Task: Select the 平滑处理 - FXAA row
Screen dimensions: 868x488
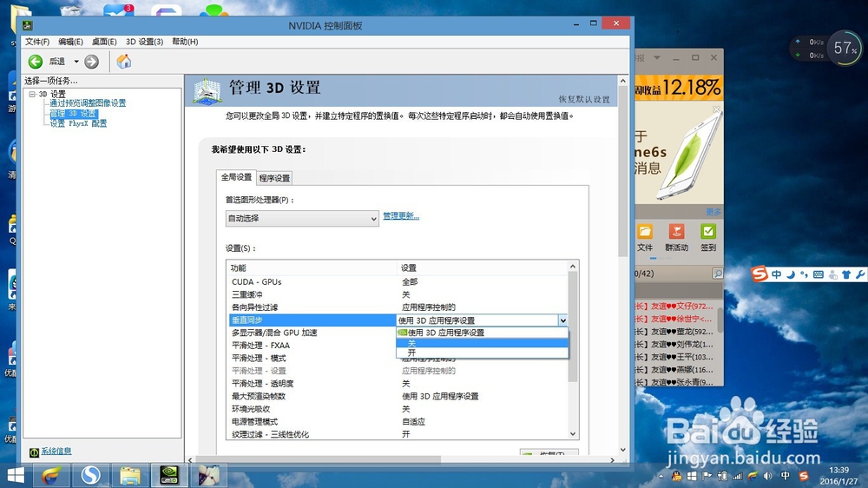Action: point(312,346)
